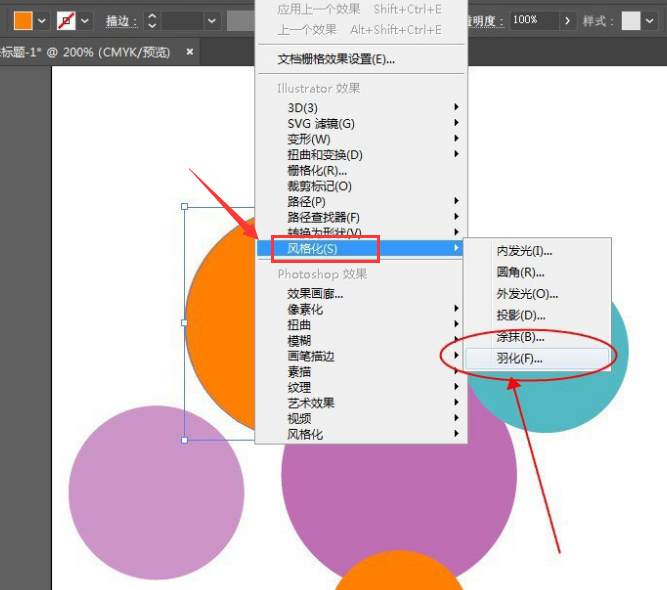Close the 未标题-1 document tab

point(190,52)
